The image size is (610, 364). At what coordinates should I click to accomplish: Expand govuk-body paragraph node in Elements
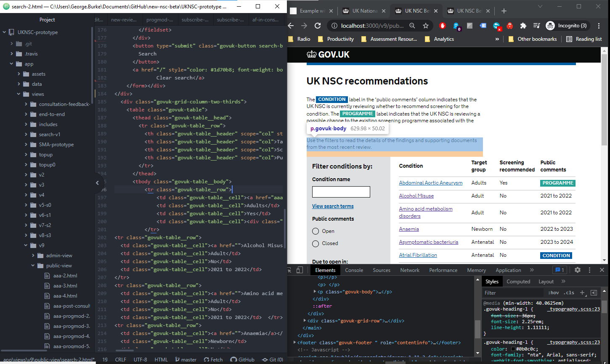click(315, 292)
